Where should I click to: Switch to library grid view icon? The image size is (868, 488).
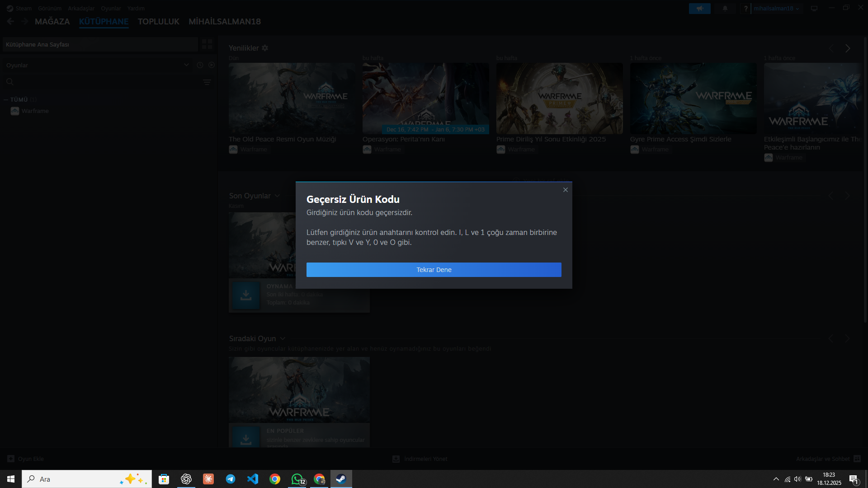click(207, 44)
